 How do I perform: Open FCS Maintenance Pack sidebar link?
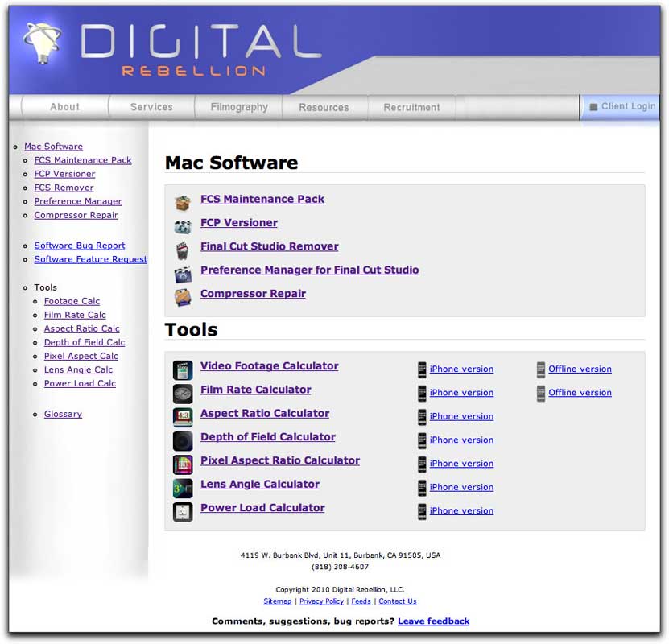click(83, 160)
